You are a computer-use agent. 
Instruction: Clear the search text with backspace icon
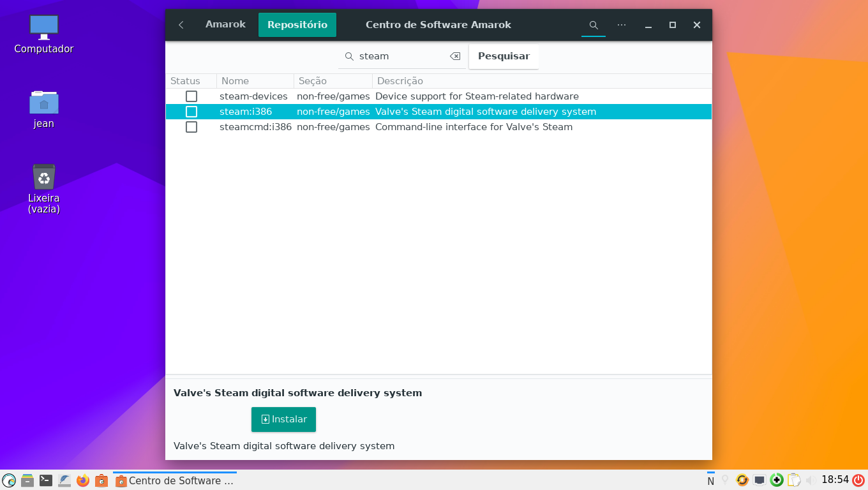(x=455, y=56)
